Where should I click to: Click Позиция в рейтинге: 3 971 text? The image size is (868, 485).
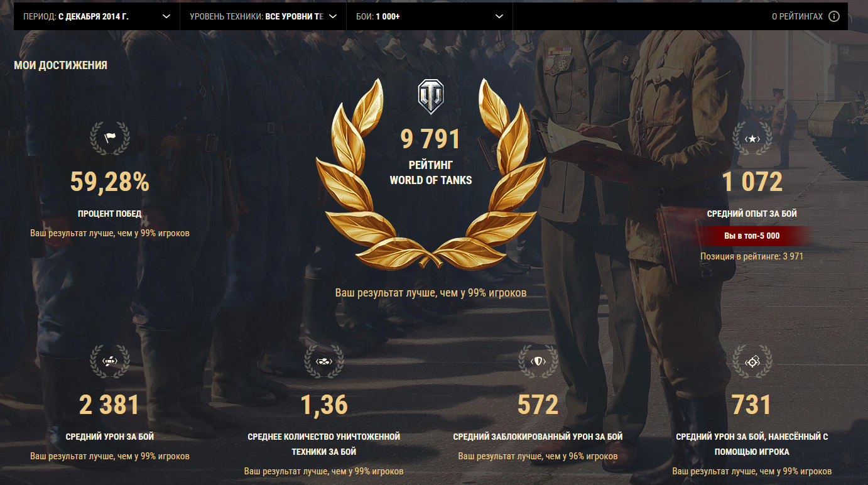[752, 256]
